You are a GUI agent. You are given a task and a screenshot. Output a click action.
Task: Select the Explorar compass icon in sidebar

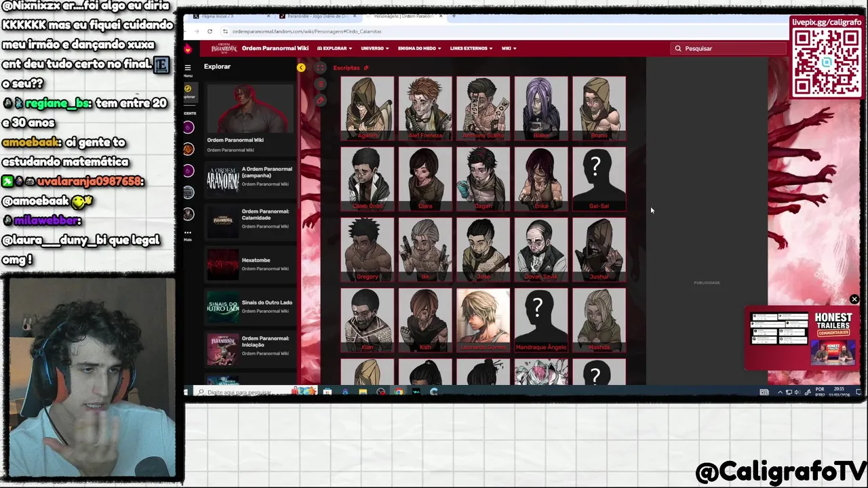click(x=188, y=89)
